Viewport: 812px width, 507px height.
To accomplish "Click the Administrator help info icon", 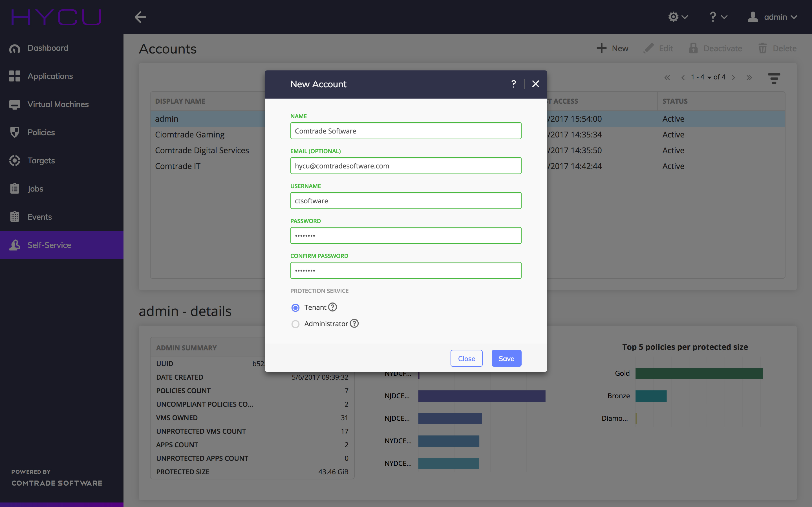I will point(354,323).
